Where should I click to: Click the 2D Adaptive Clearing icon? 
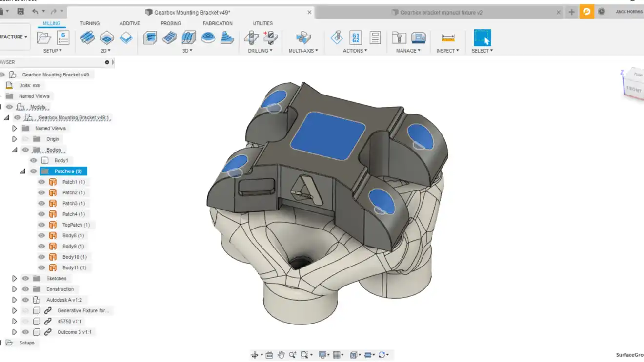tap(88, 38)
